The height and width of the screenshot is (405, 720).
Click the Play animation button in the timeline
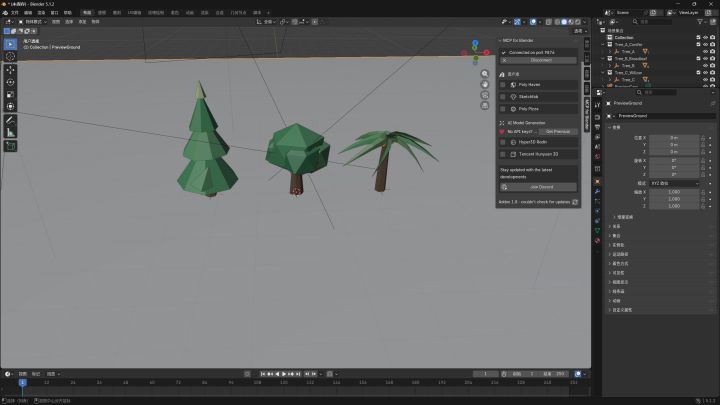(x=284, y=374)
